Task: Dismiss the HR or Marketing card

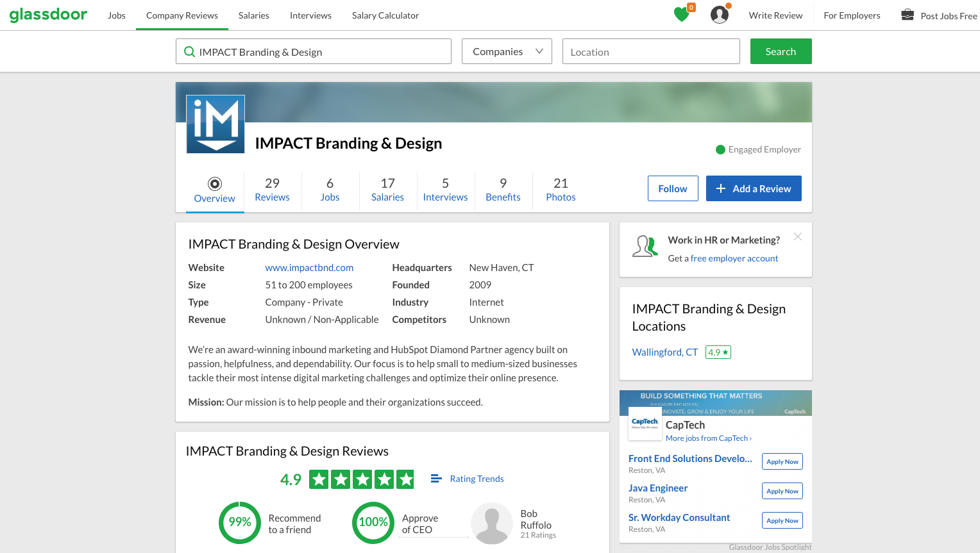Action: tap(798, 236)
